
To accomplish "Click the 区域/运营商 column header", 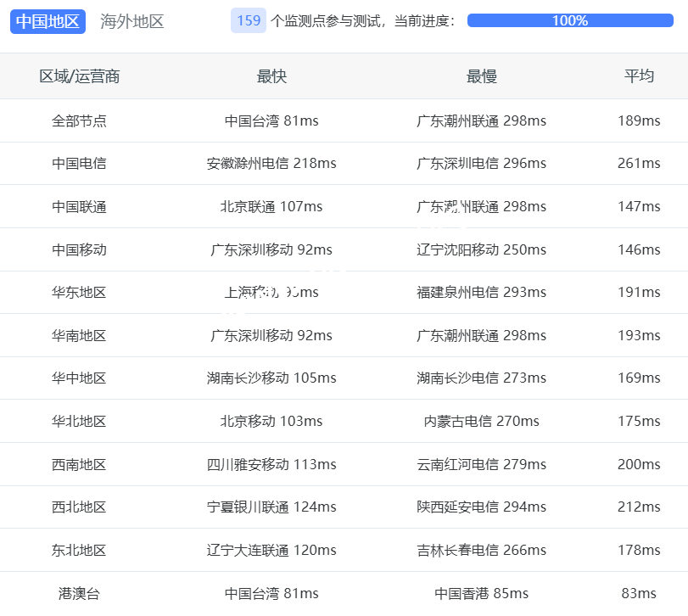I will tap(79, 76).
